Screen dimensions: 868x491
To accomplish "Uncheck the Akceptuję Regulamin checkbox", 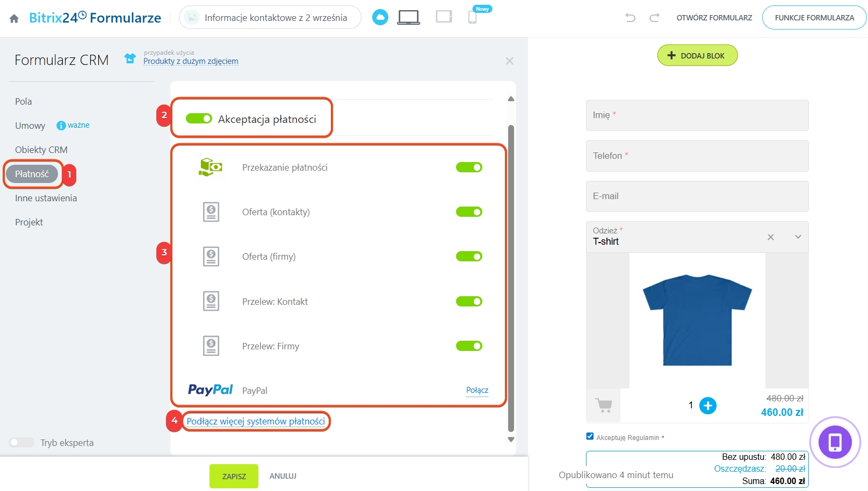I will point(590,436).
